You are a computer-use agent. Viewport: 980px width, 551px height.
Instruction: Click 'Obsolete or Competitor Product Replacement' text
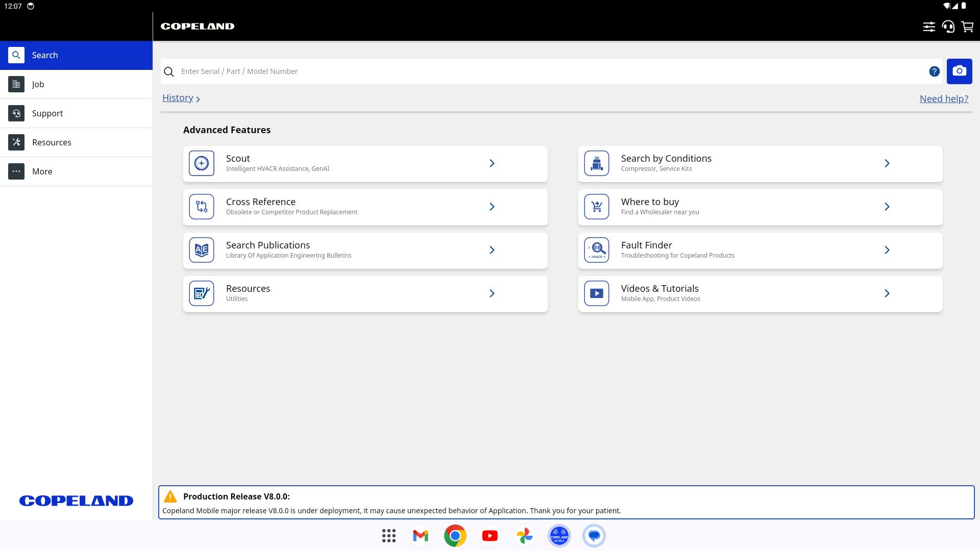(x=292, y=212)
